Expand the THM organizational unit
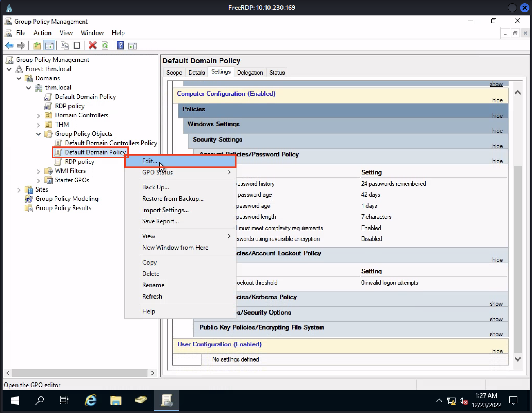 pos(38,125)
